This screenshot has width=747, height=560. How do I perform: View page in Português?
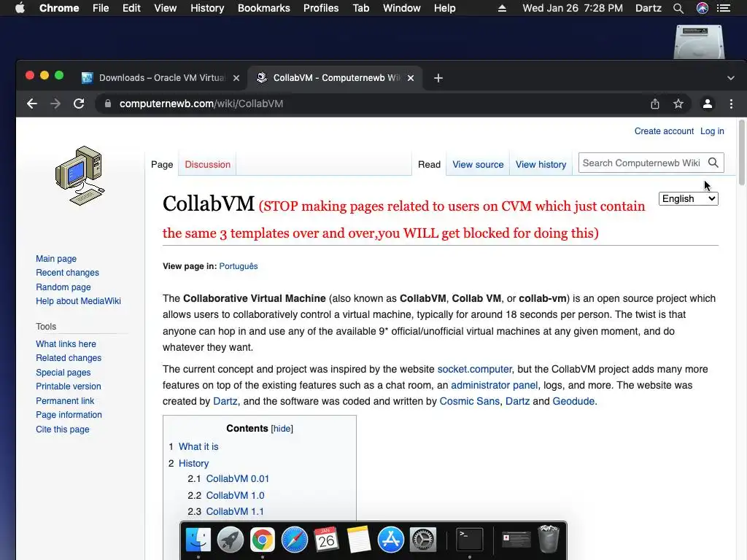coord(239,266)
